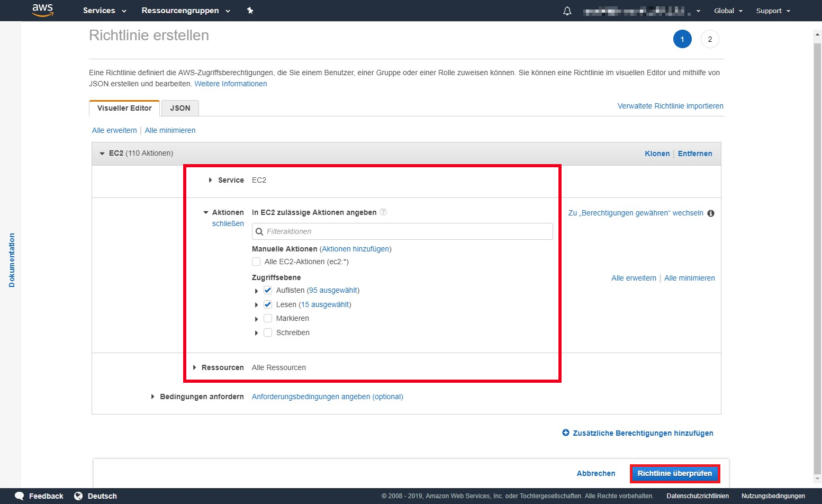Image resolution: width=822 pixels, height=504 pixels.
Task: Click Richtlinie überprüfen button
Action: click(x=675, y=473)
